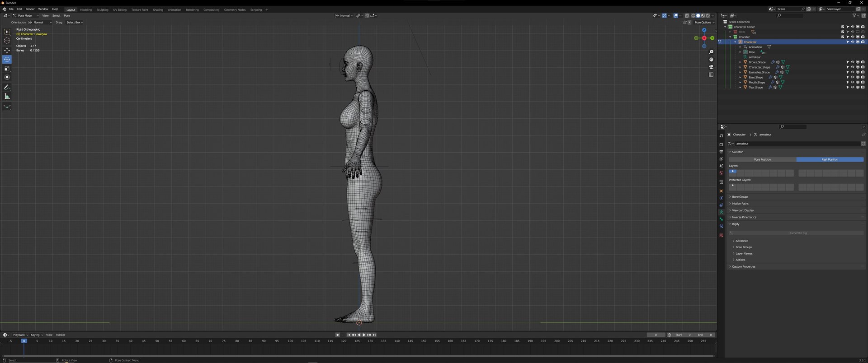Open the Object Data armature properties tab
This screenshot has height=363, width=868.
click(x=721, y=212)
